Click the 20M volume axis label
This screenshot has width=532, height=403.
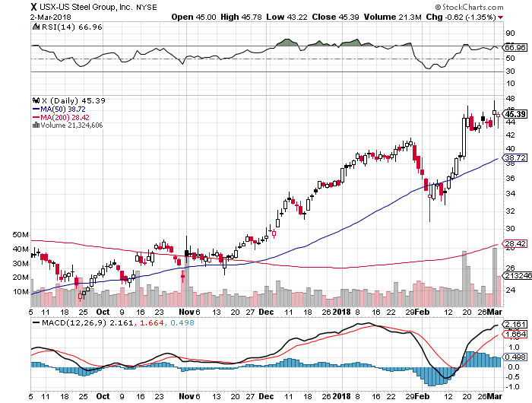click(21, 278)
